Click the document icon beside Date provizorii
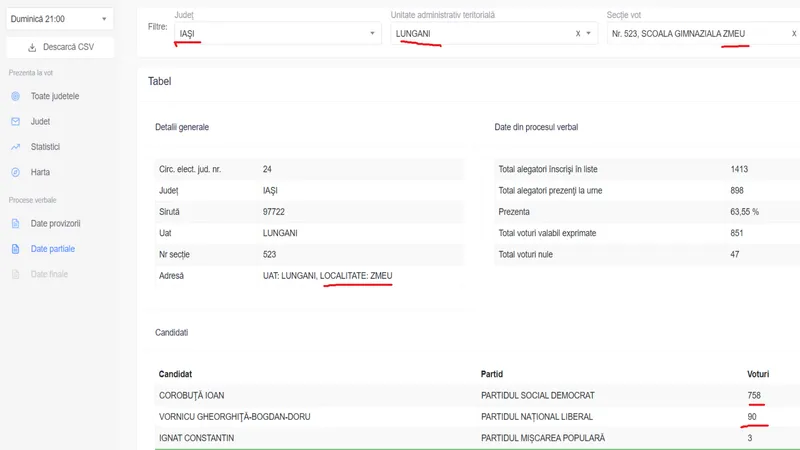This screenshot has height=450, width=800. point(15,223)
